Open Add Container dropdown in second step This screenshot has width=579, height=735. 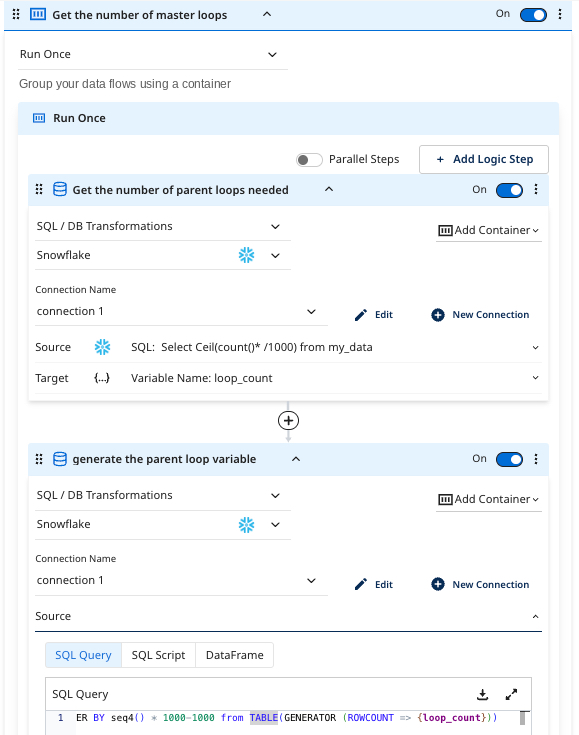tap(489, 499)
